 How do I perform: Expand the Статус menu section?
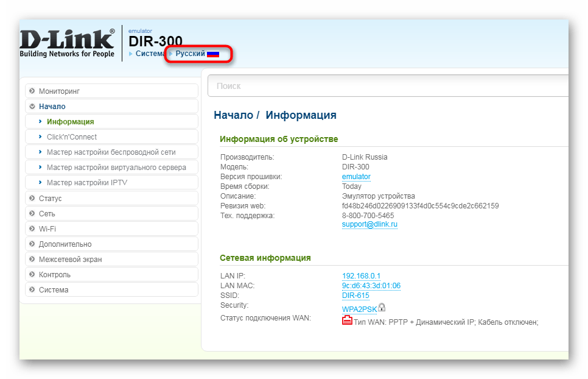112,198
